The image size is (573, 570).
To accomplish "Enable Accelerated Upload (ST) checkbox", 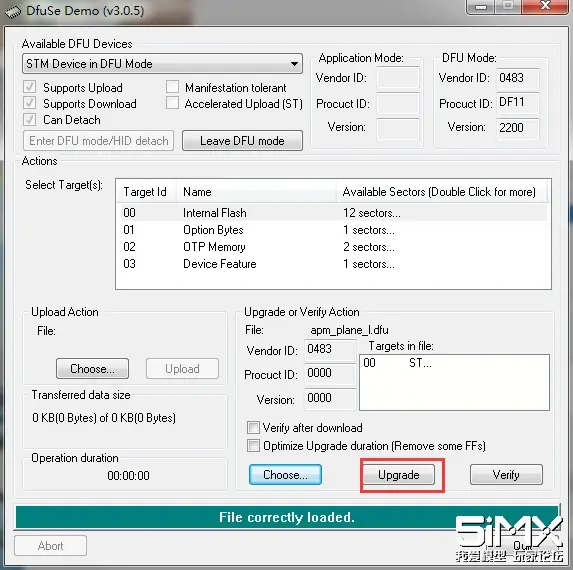I will tap(172, 103).
